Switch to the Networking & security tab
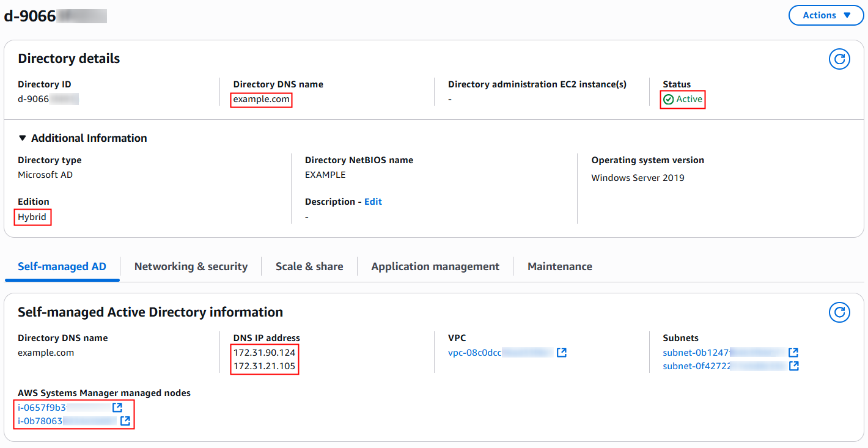 tap(191, 266)
